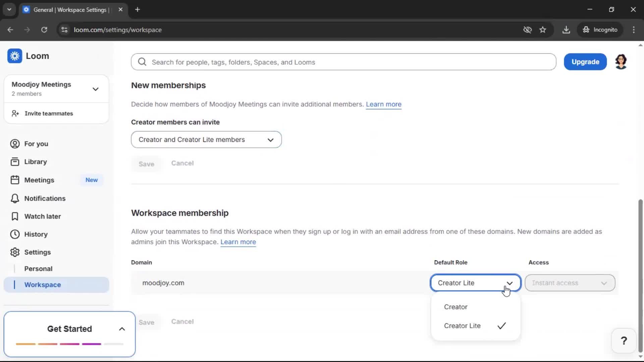Focus the Loom search input field

[x=349, y=62]
